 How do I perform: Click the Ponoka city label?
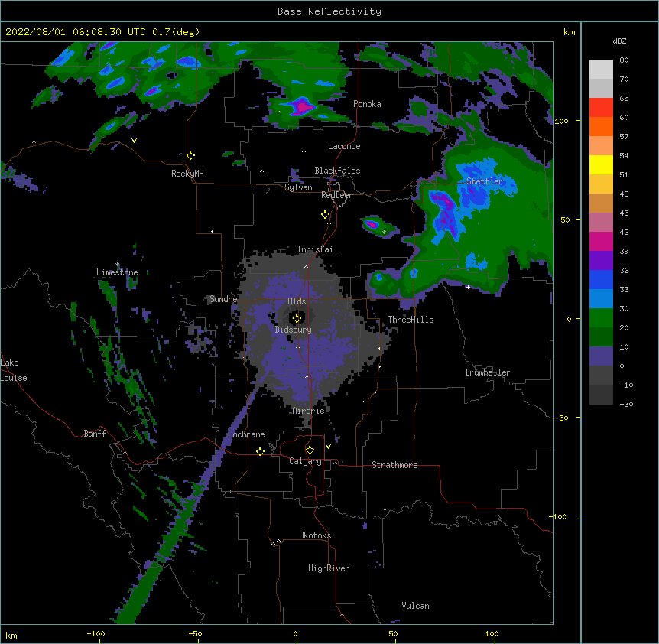click(x=367, y=104)
